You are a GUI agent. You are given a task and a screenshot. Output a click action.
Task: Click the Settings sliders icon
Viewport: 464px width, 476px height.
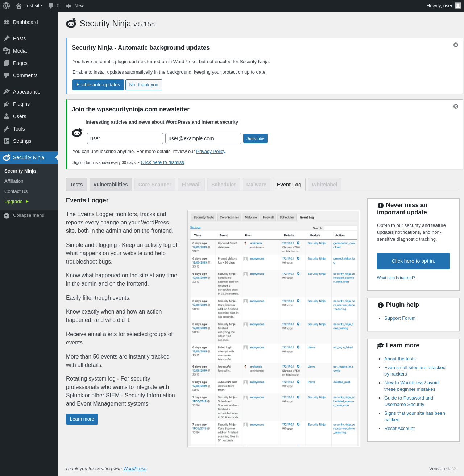[7, 141]
